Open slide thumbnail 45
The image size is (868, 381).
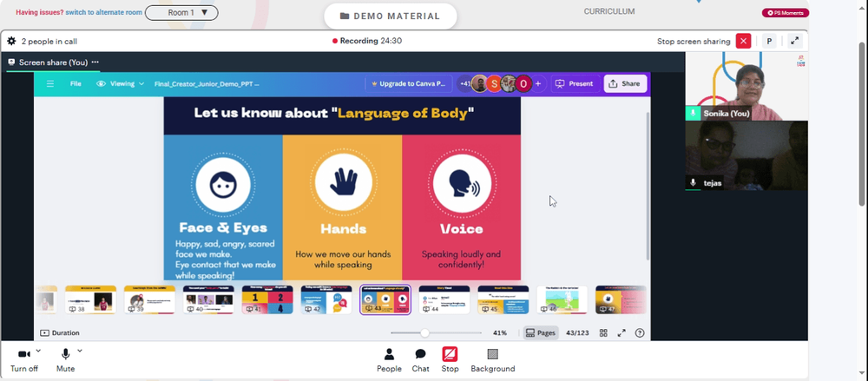click(x=503, y=299)
